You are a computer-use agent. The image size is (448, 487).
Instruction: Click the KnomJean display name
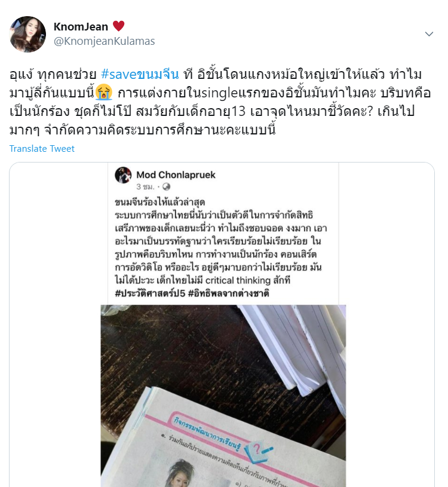coord(81,27)
